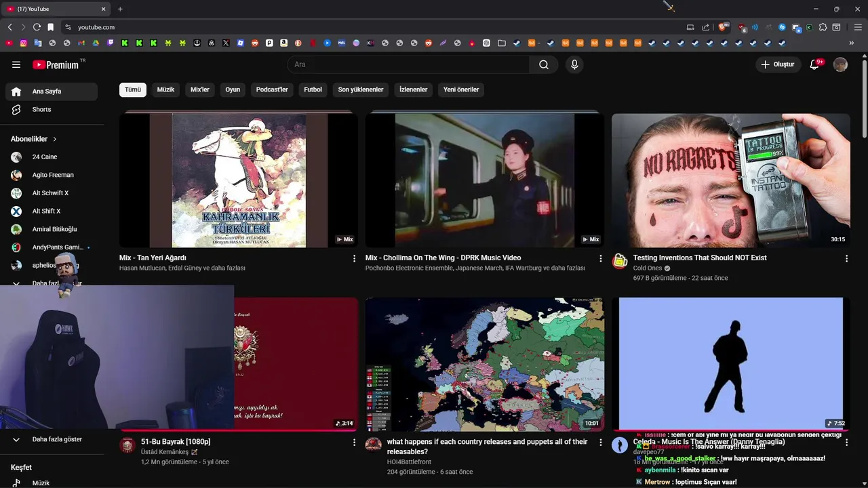
Task: Open the X bookmark in bookmarks bar
Action: 226,43
